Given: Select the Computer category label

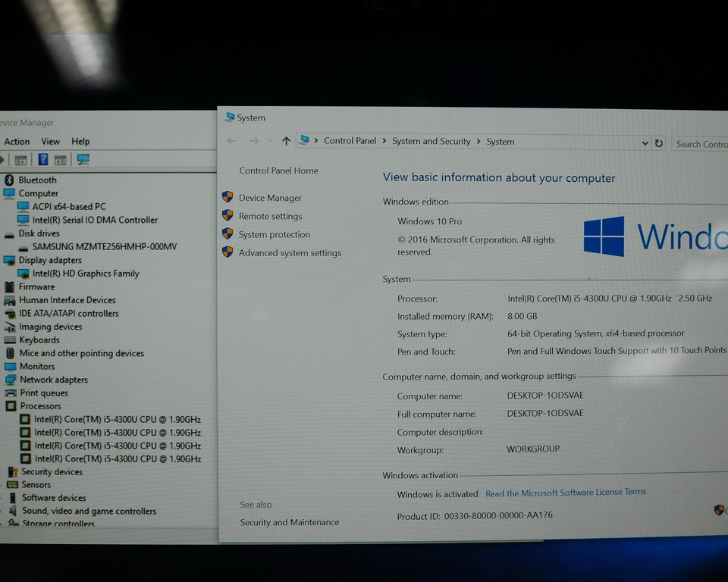Looking at the screenshot, I should pyautogui.click(x=38, y=193).
